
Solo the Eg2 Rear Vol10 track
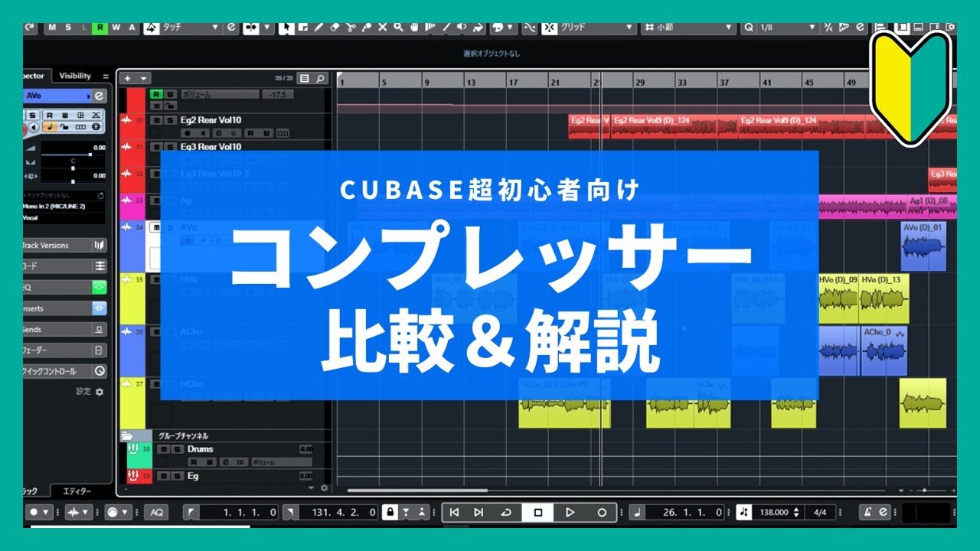169,121
